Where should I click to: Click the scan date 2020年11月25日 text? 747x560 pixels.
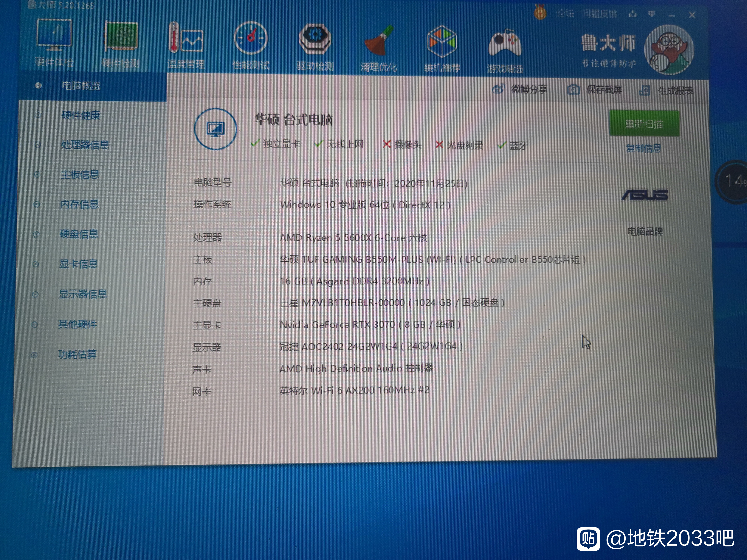(x=430, y=184)
